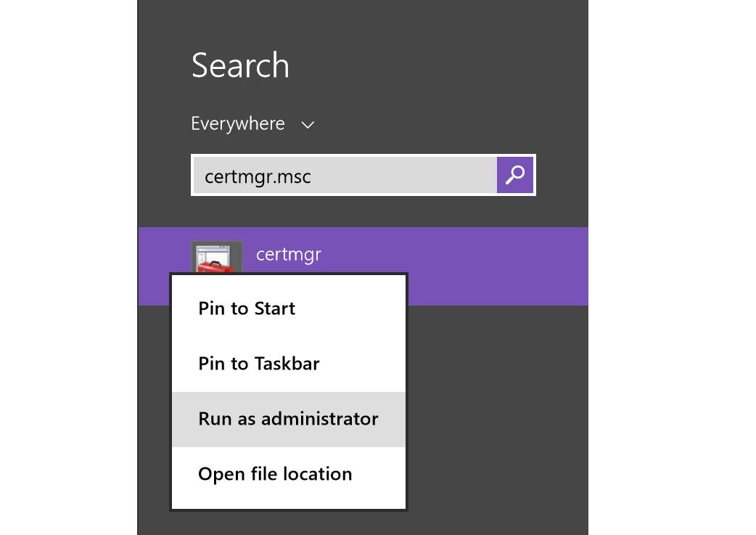756x535 pixels.
Task: Open the Everywhere search scope dropdown
Action: [x=252, y=124]
